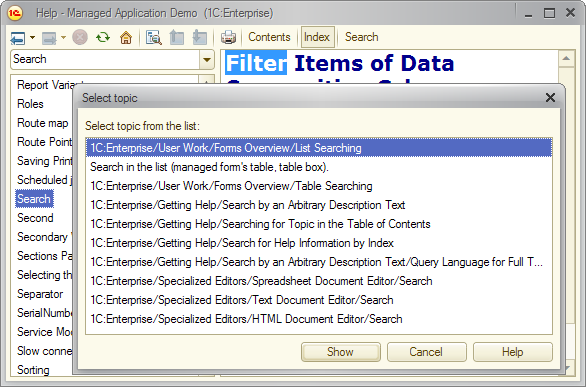Click the Back navigation arrow icon
The height and width of the screenshot is (387, 586).
coord(18,38)
